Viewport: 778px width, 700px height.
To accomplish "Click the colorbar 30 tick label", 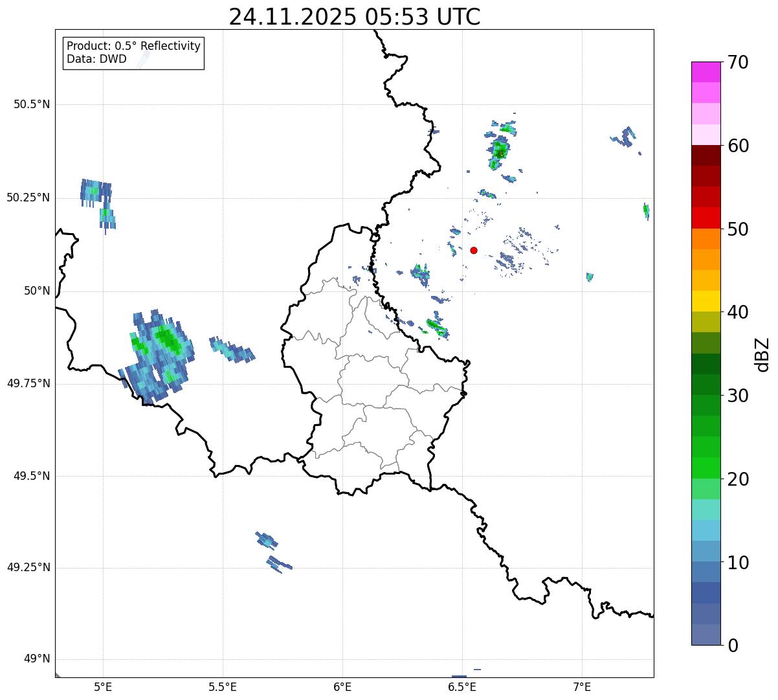I will point(739,396).
